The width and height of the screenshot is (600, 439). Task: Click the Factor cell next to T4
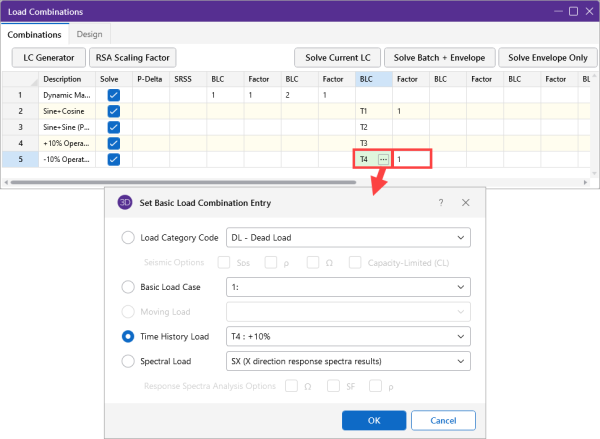coord(412,159)
